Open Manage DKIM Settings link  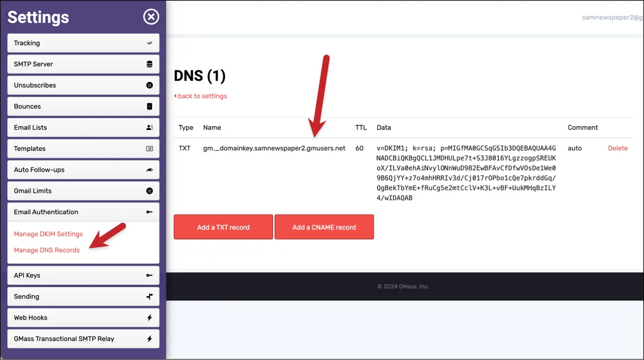coord(48,234)
